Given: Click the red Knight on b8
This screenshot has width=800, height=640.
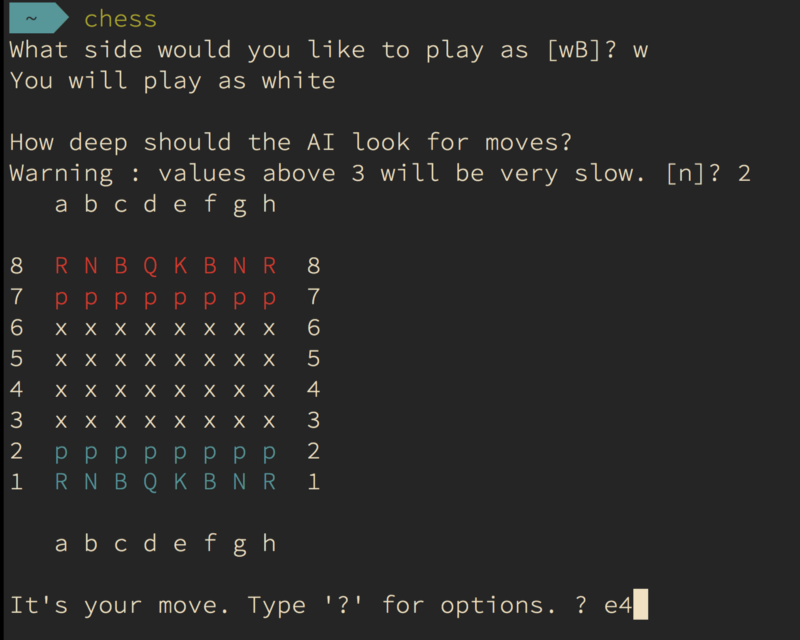Looking at the screenshot, I should 91,266.
